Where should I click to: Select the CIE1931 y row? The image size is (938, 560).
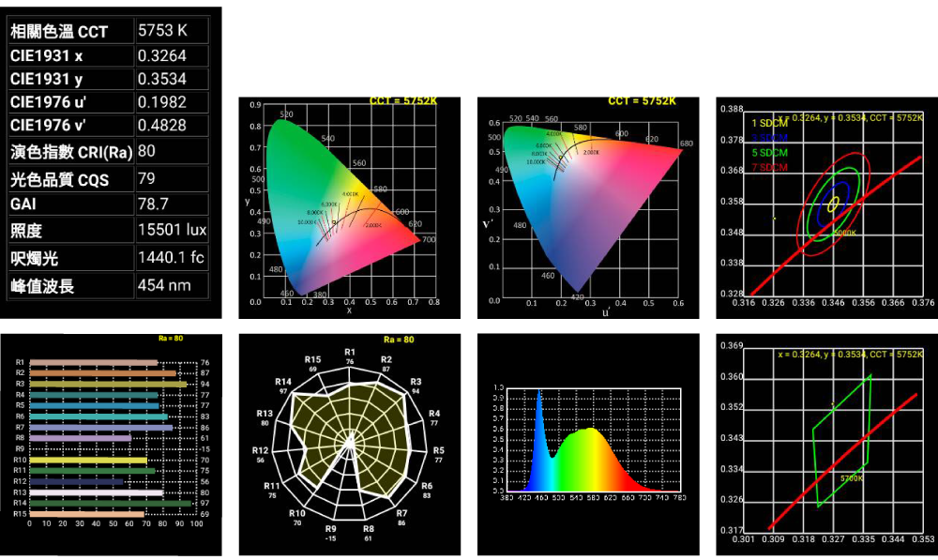point(108,79)
